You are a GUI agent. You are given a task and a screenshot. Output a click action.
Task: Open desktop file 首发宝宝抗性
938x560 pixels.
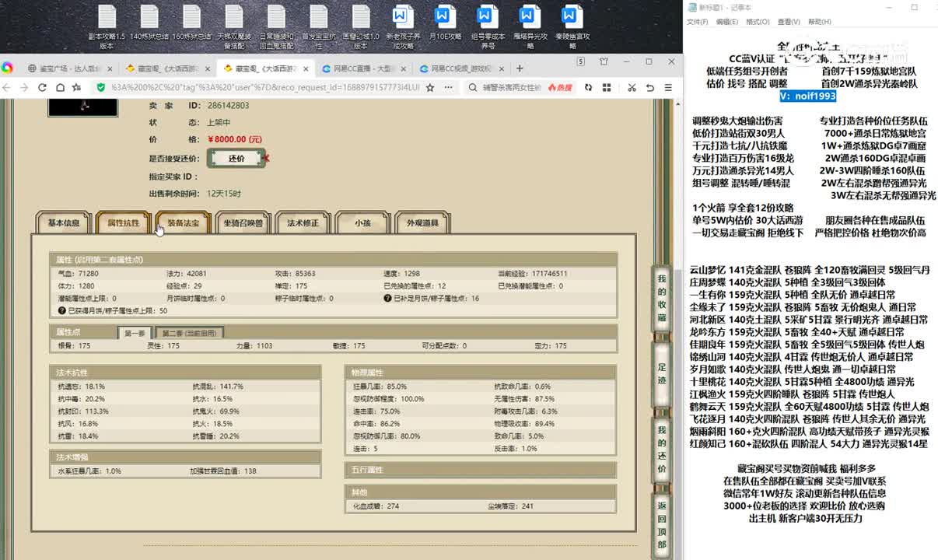tap(317, 27)
